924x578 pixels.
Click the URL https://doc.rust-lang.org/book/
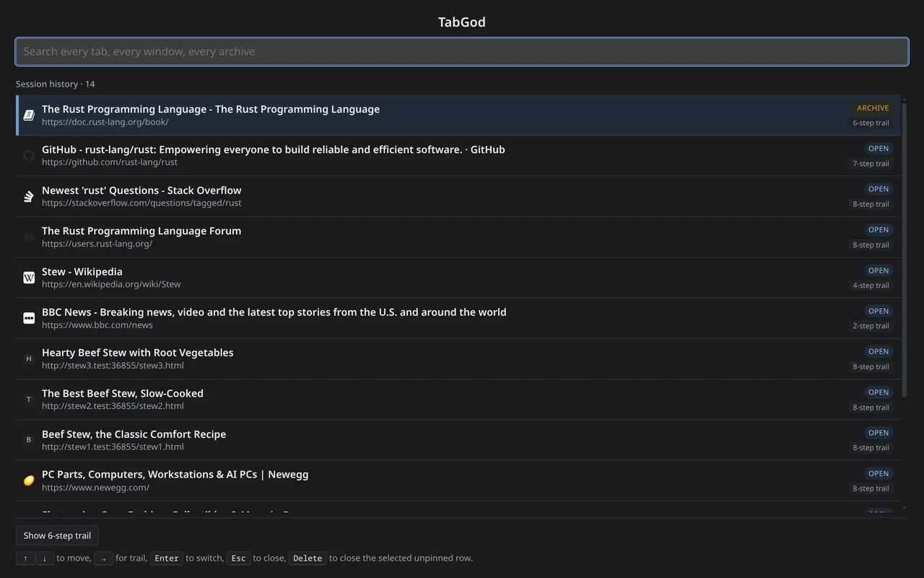(105, 122)
